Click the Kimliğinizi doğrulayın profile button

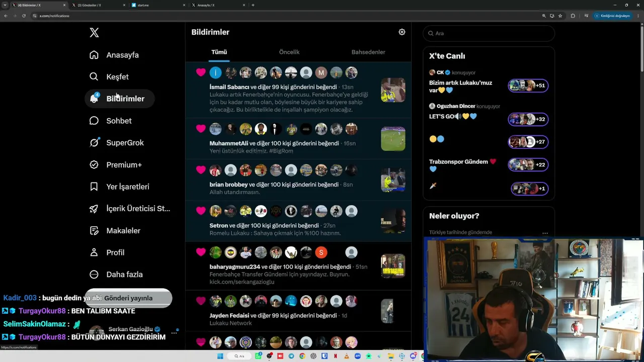[x=612, y=16]
